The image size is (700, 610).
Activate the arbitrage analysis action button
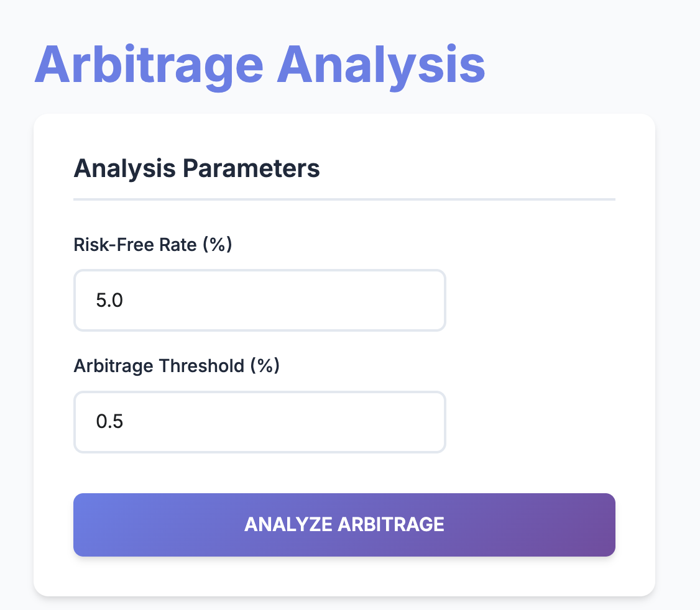pyautogui.click(x=344, y=524)
